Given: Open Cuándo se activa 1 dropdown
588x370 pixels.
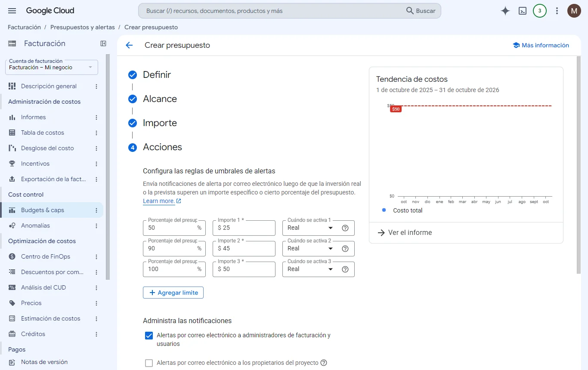Looking at the screenshot, I should tap(311, 228).
